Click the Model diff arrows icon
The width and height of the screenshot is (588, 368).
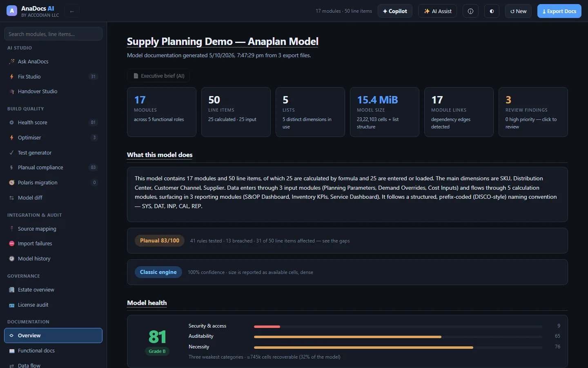pos(11,197)
